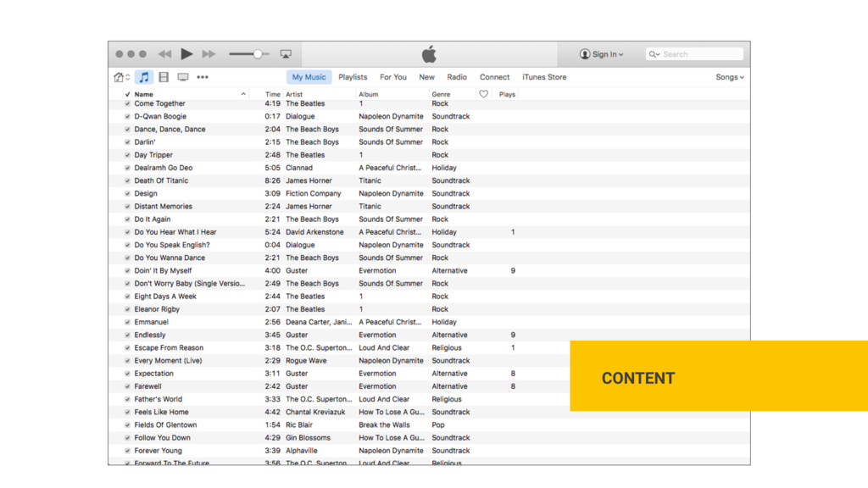Open the New tab
The height and width of the screenshot is (488, 868).
tap(427, 77)
